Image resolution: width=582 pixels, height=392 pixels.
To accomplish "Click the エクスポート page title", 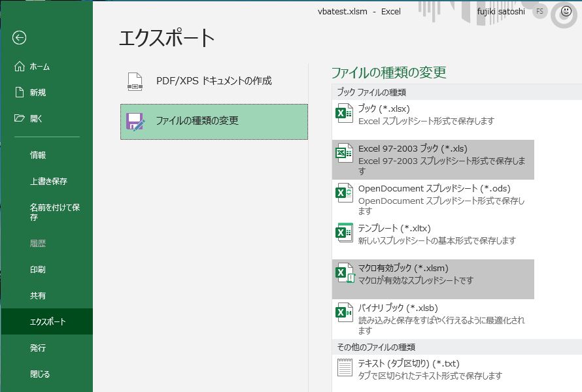I will click(166, 38).
